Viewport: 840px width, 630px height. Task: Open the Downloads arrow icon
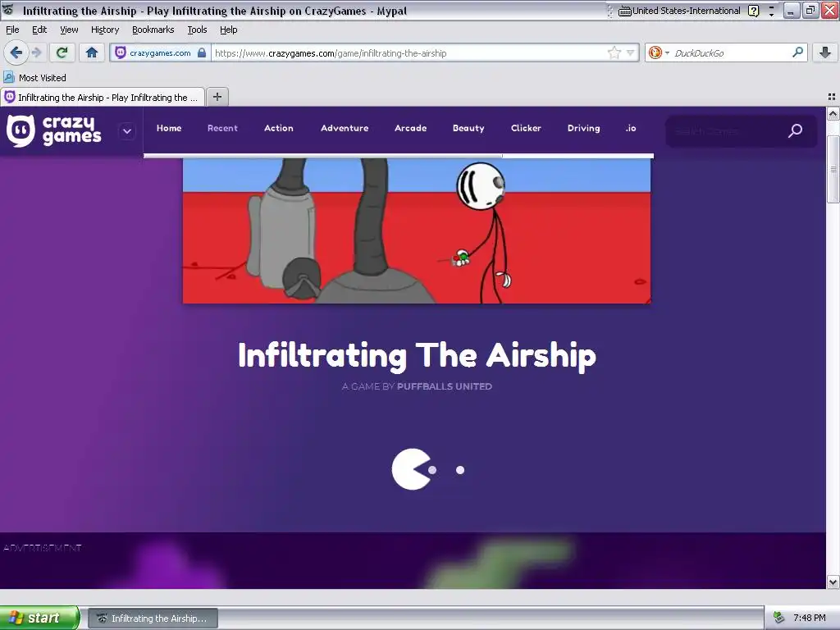coord(825,52)
